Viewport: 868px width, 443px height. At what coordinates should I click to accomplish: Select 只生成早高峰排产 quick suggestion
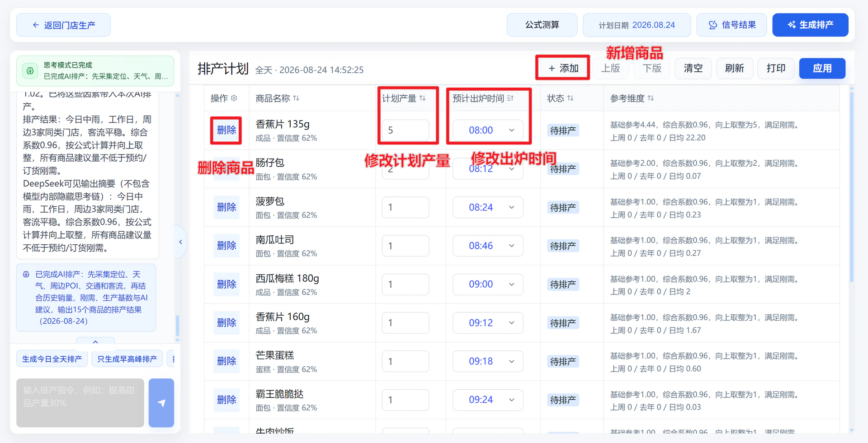pos(127,359)
